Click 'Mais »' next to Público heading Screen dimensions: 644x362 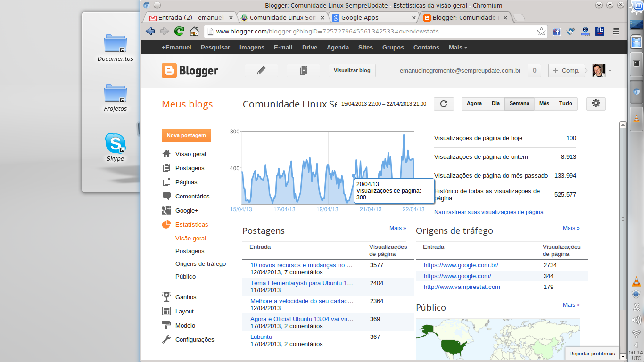pos(571,305)
